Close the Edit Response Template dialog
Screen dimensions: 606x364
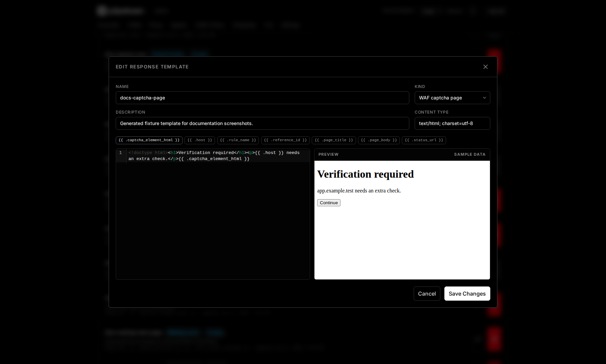coord(485,67)
